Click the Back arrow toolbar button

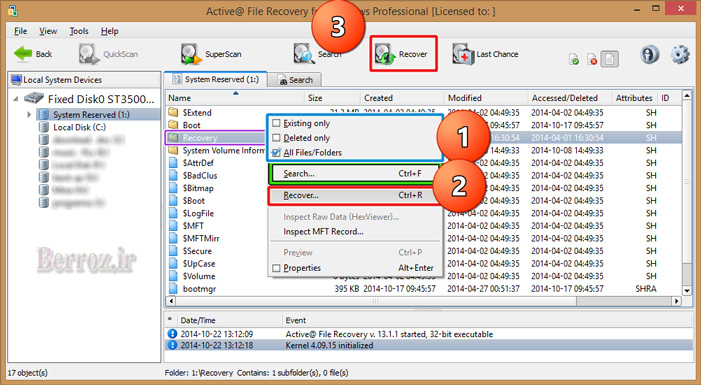point(33,54)
